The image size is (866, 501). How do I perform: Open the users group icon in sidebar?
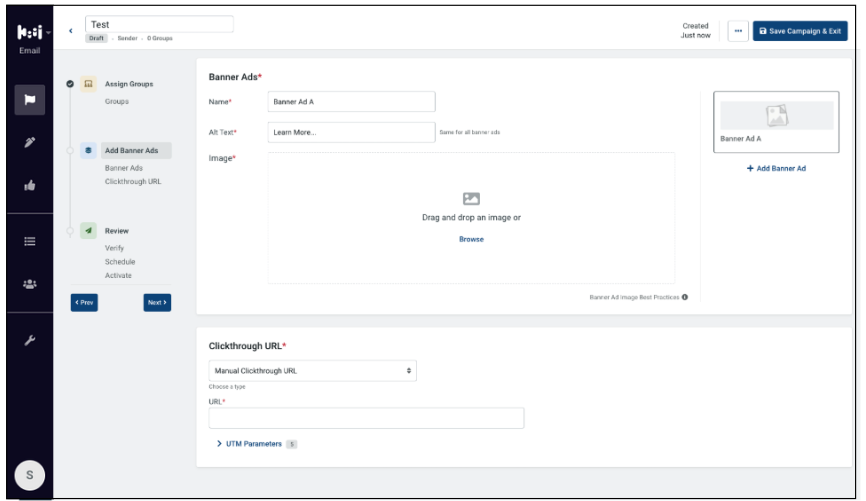pos(30,284)
